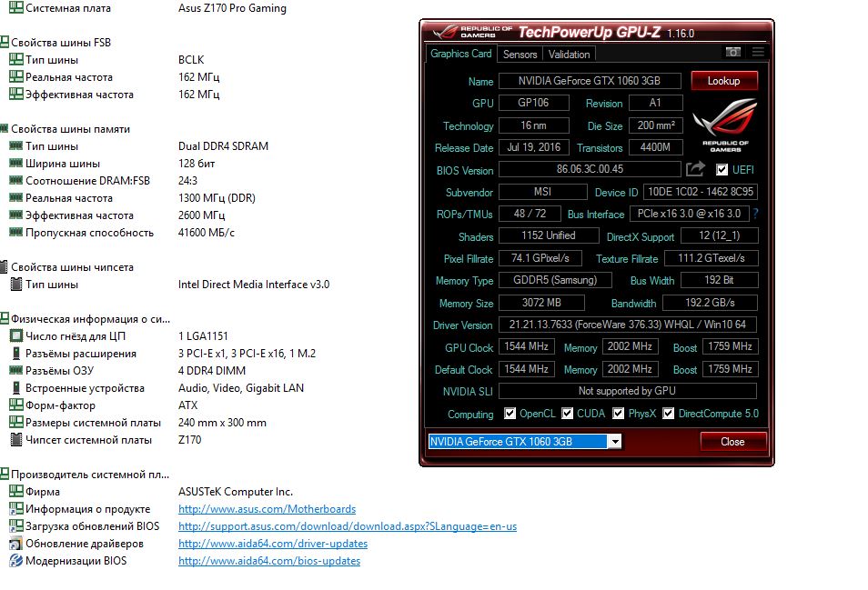Click the Соотношение DRAM:FSB icon
This screenshot has height=590, width=868.
click(x=16, y=180)
